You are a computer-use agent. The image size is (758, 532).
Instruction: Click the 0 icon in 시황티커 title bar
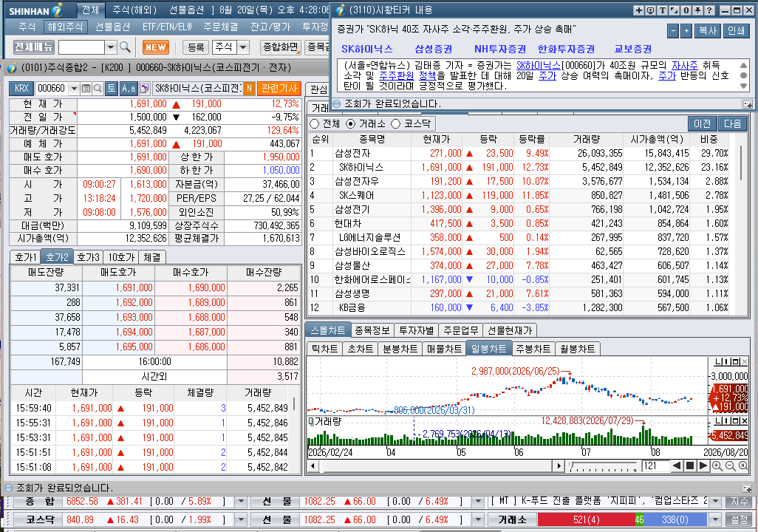[x=686, y=10]
